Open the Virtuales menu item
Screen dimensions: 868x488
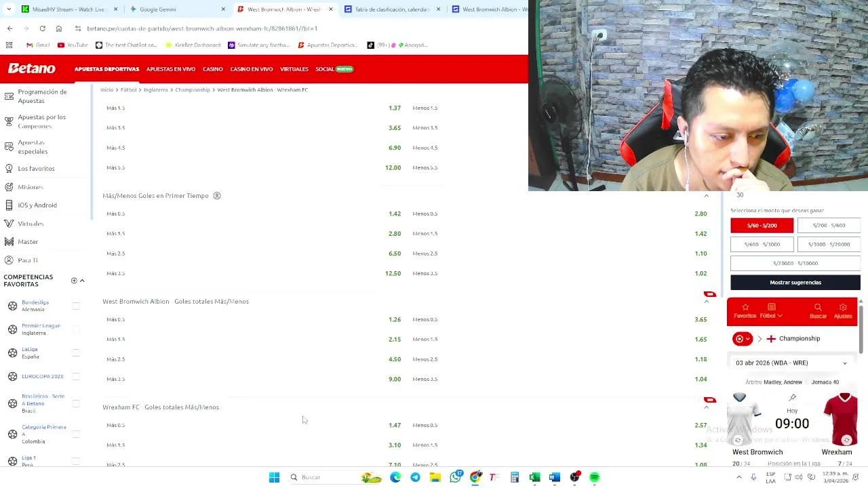[294, 69]
